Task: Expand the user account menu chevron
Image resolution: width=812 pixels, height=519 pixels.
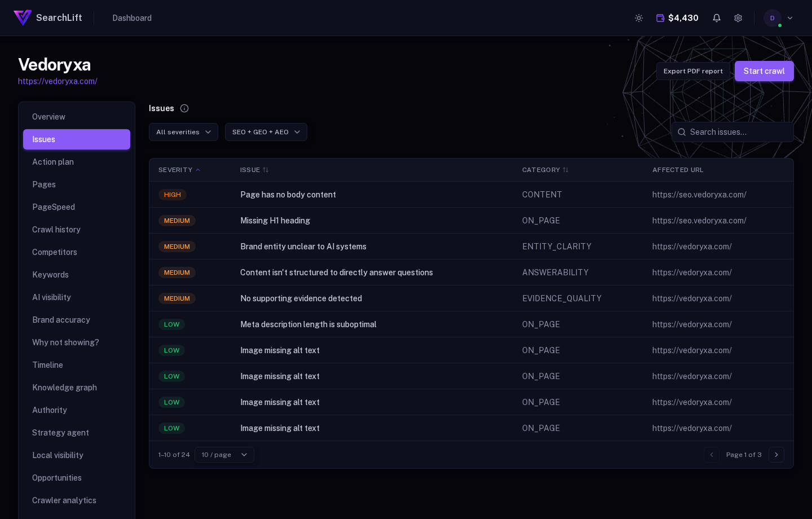Action: click(790, 18)
